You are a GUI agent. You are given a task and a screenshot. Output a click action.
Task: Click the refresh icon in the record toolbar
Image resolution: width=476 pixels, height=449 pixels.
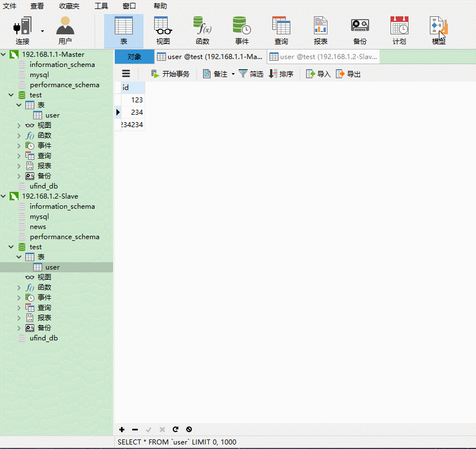pos(175,429)
